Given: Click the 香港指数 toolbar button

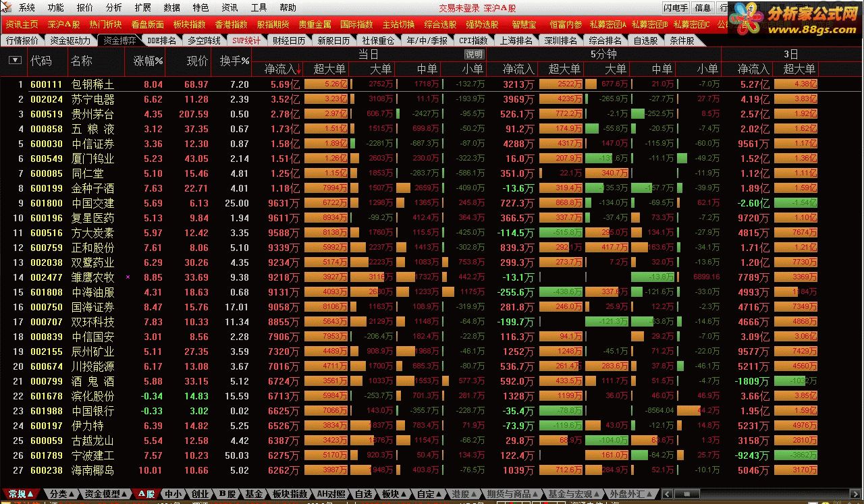Looking at the screenshot, I should coord(231,24).
